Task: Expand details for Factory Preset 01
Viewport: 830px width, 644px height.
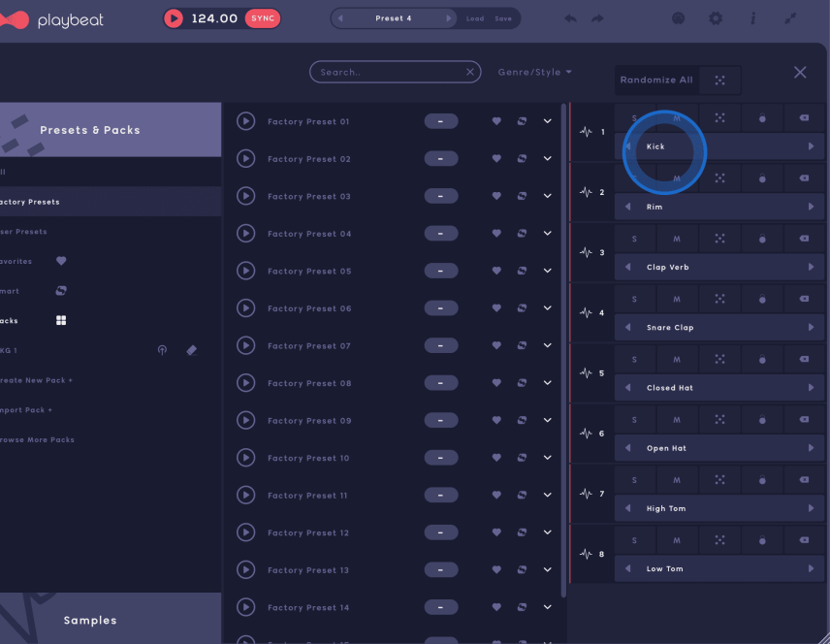Action: pos(547,121)
